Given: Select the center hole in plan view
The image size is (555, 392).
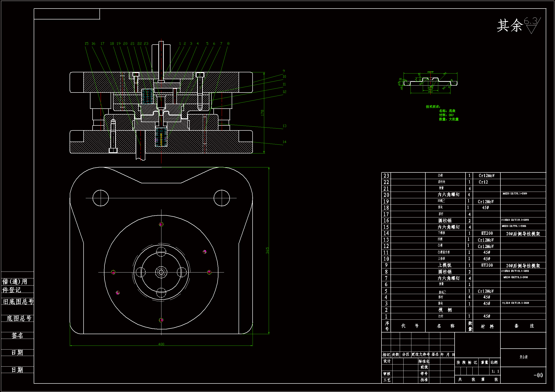Looking at the screenshot, I should [161, 272].
